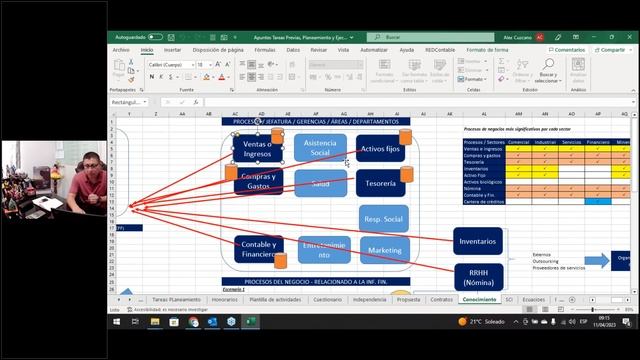640x360 pixels.
Task: Open the Disposición de página tab
Action: [218, 50]
